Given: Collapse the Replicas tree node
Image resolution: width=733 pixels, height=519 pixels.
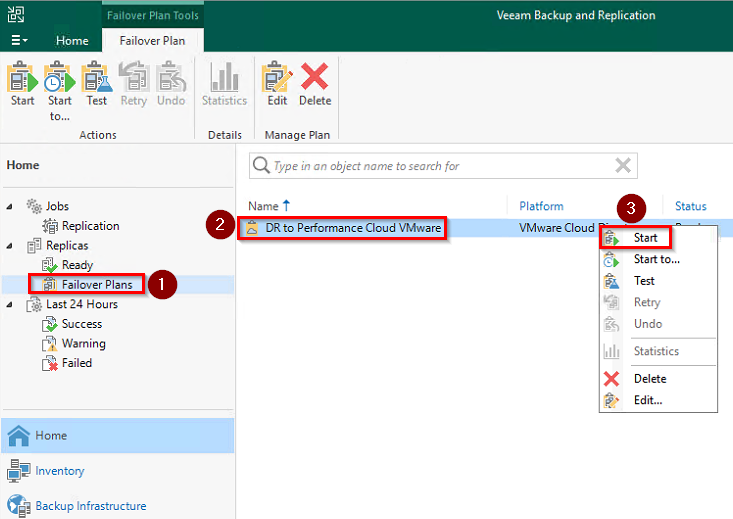Looking at the screenshot, I should (x=10, y=245).
